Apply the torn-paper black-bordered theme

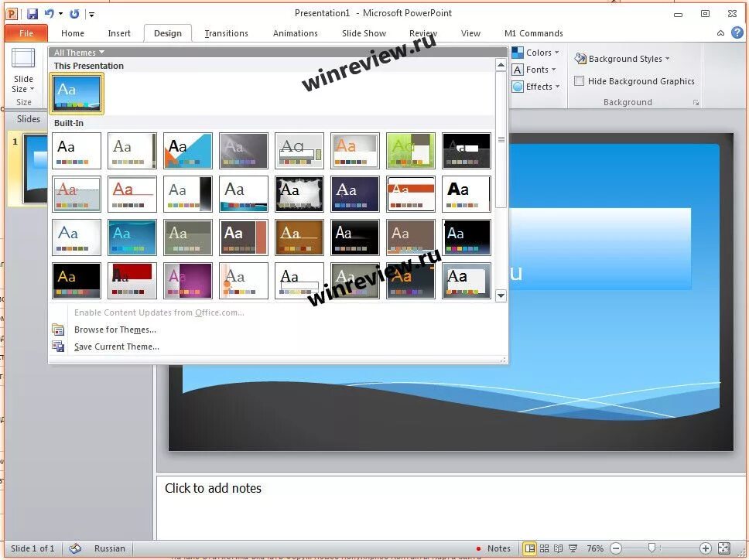point(299,194)
